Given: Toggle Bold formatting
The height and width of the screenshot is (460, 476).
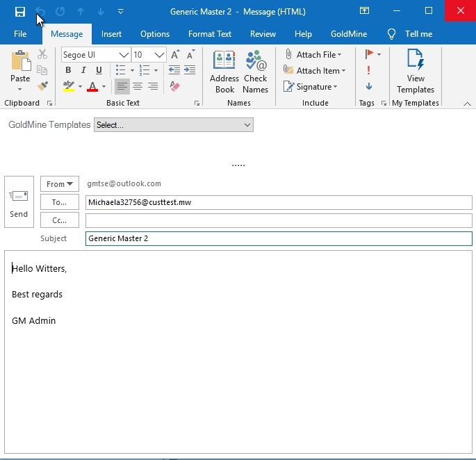Looking at the screenshot, I should 68,70.
